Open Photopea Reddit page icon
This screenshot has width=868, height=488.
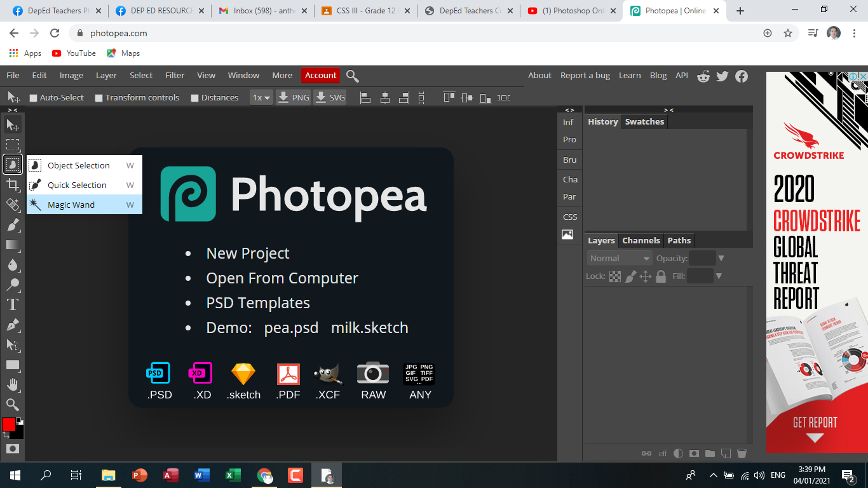703,76
